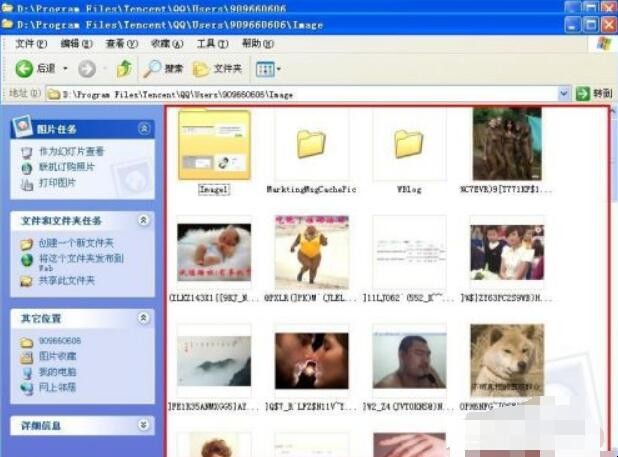Click the My Computer icon in sidebar

click(27, 373)
